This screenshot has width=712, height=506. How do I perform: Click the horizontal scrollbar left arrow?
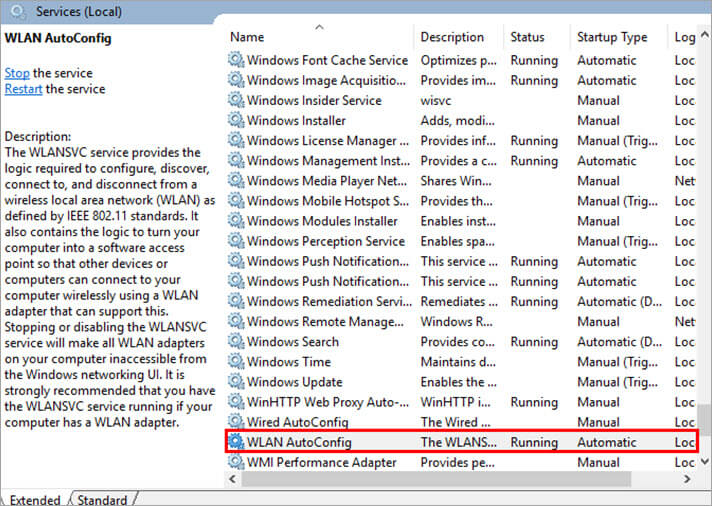pyautogui.click(x=233, y=479)
